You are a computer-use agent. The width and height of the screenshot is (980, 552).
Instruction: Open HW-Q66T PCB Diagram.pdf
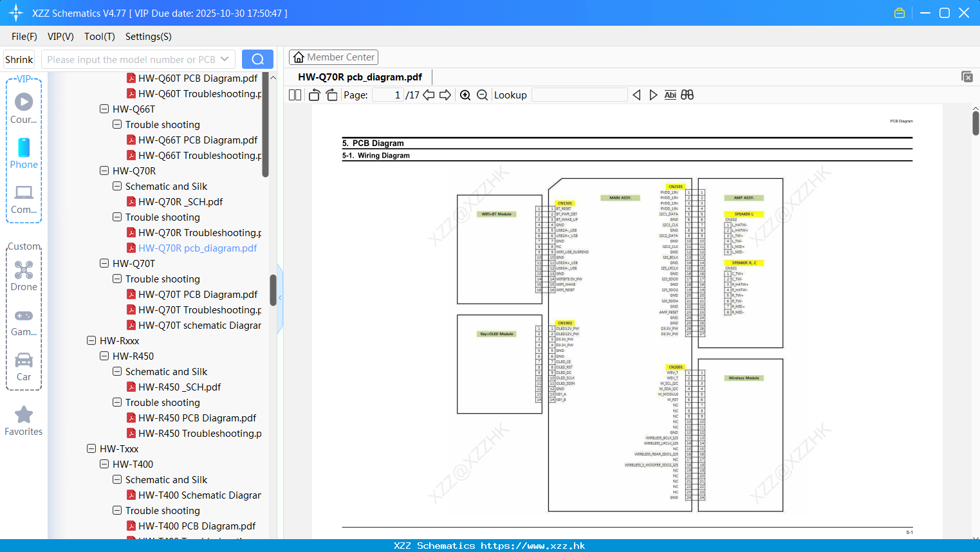click(192, 140)
